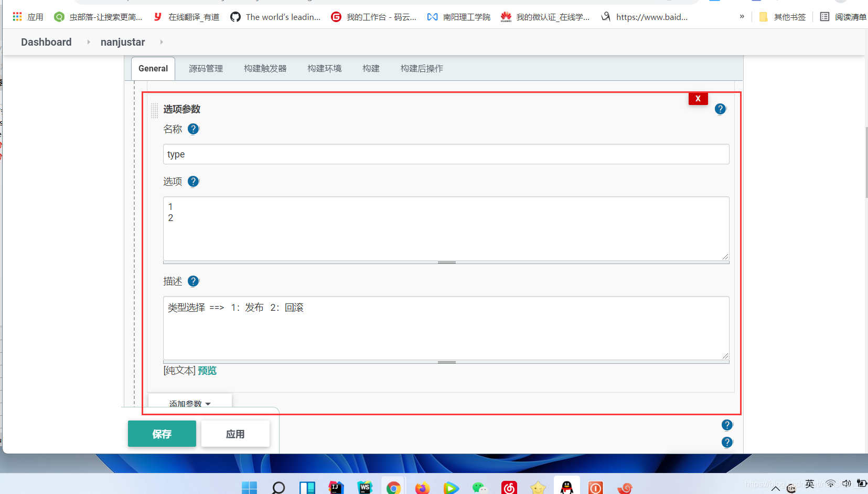
Task: Open the 南阳理工学院 bookmark
Action: click(x=458, y=17)
